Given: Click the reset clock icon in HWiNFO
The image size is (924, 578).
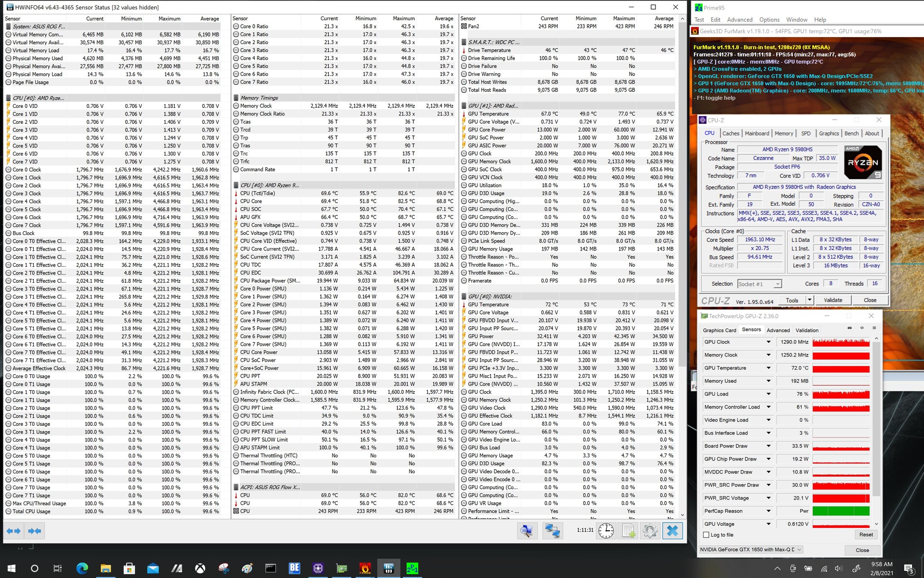Looking at the screenshot, I should click(x=606, y=531).
